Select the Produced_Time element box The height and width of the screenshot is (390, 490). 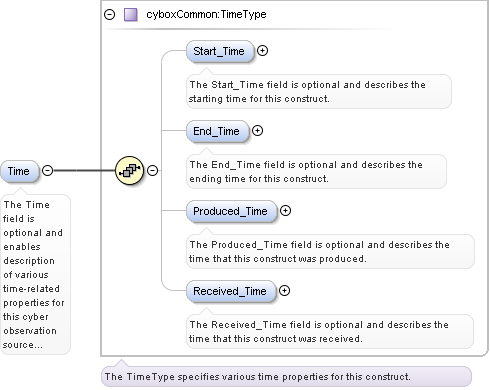tap(231, 211)
